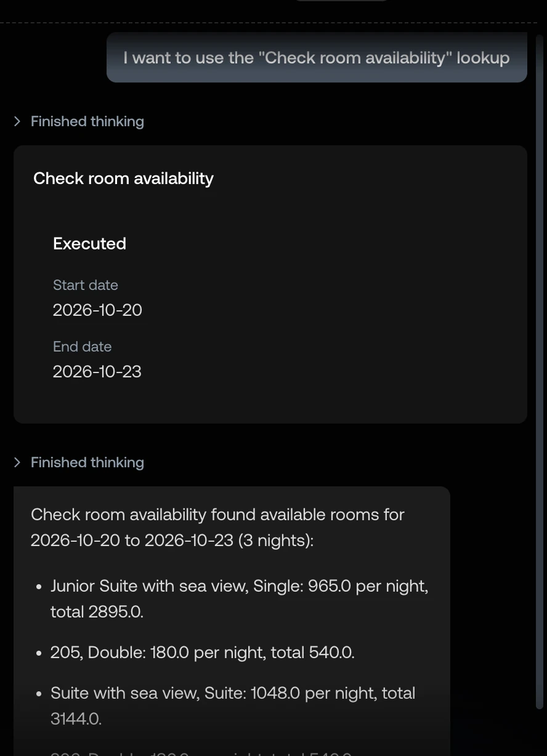
Task: Click the bullet marker beside 205, Double
Action: click(39, 653)
